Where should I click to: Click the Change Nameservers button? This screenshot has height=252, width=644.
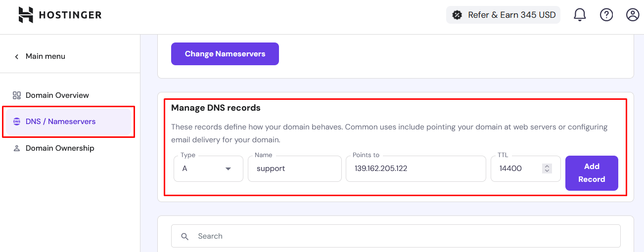point(225,54)
